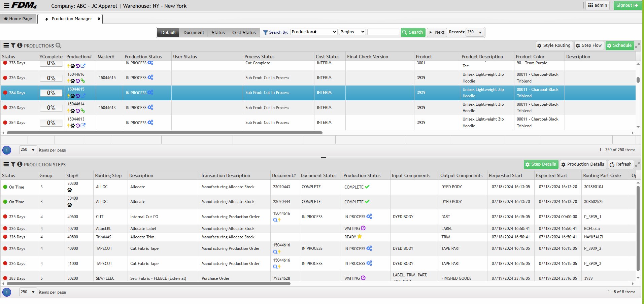The width and height of the screenshot is (644, 304).
Task: Click the magnifier icon under document 15044616 for step 40600
Action: (275, 220)
